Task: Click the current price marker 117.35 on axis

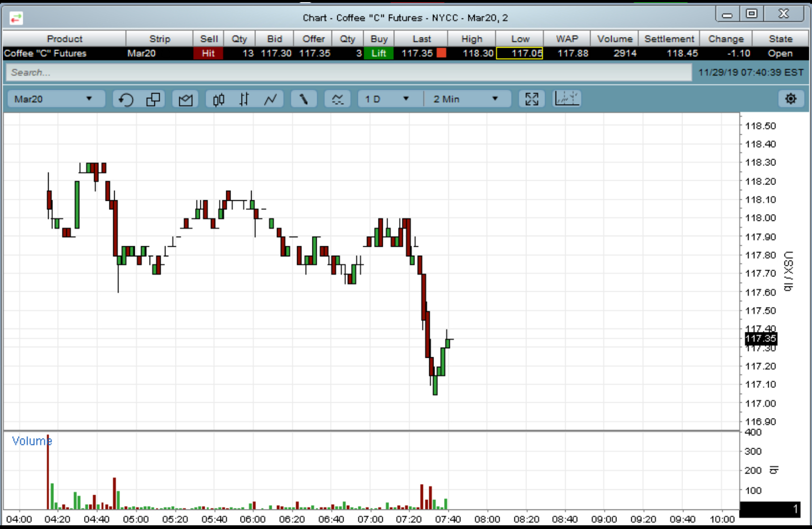Action: (761, 339)
